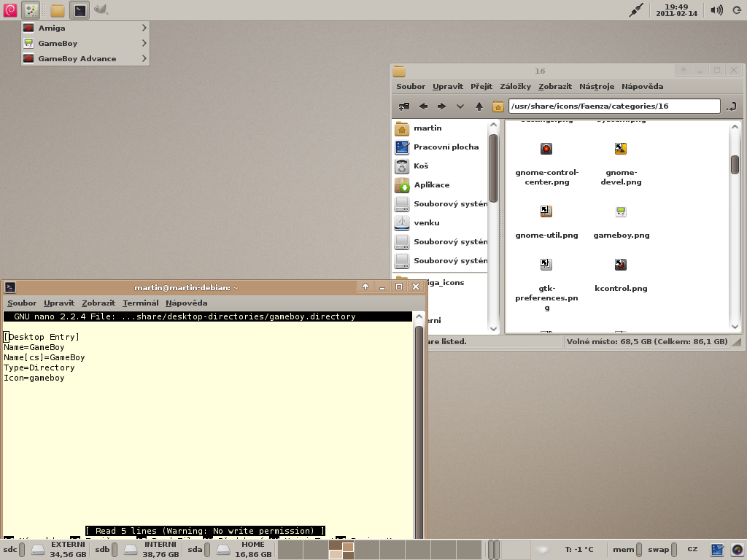This screenshot has width=747, height=560.
Task: Open Přejít menu in file manager
Action: tap(481, 86)
